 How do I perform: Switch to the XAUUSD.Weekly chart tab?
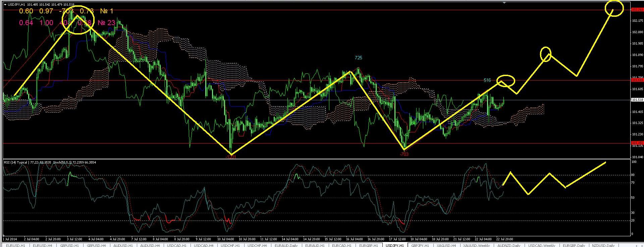476,245
